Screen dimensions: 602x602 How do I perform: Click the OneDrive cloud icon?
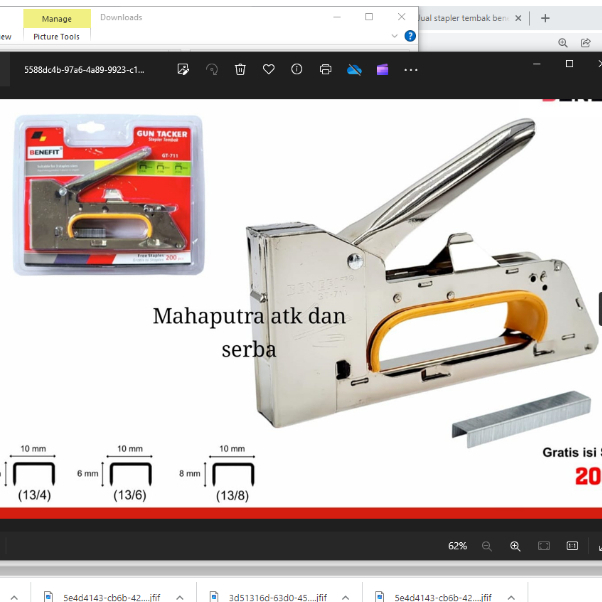pyautogui.click(x=354, y=70)
